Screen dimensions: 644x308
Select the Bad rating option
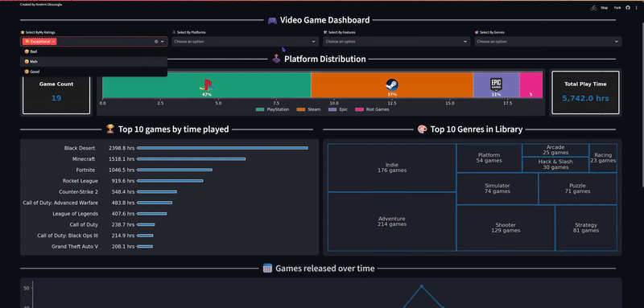click(x=93, y=51)
